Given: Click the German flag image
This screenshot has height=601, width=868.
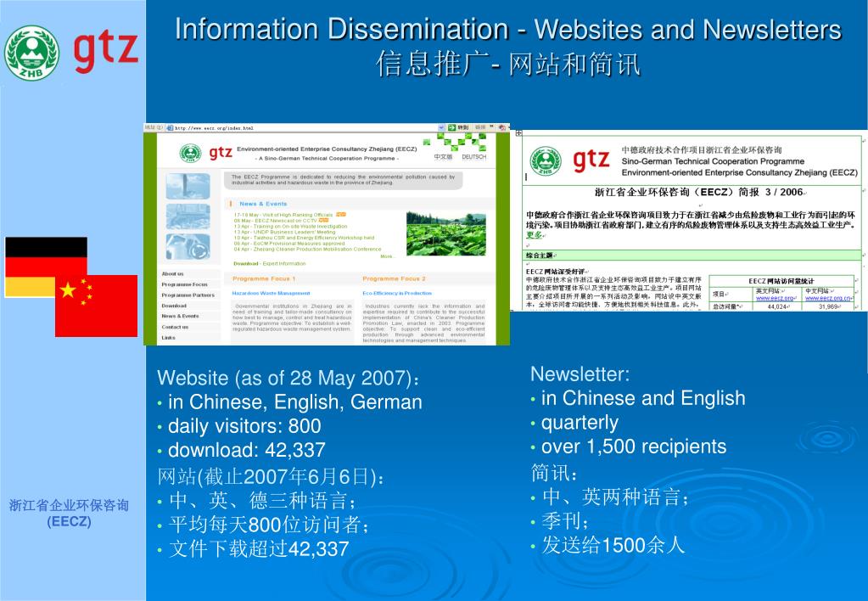Looking at the screenshot, I should pos(46,267).
